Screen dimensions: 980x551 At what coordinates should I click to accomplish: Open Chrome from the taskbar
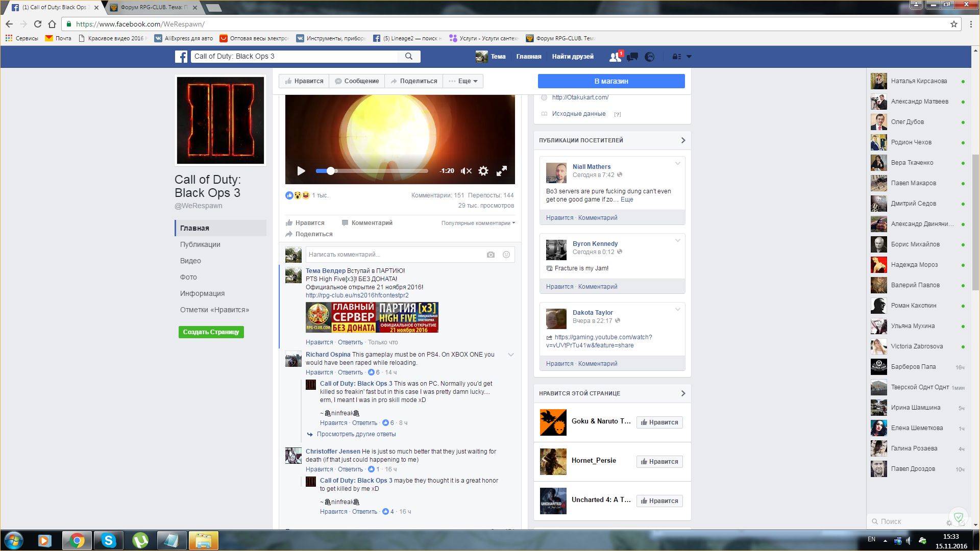77,540
